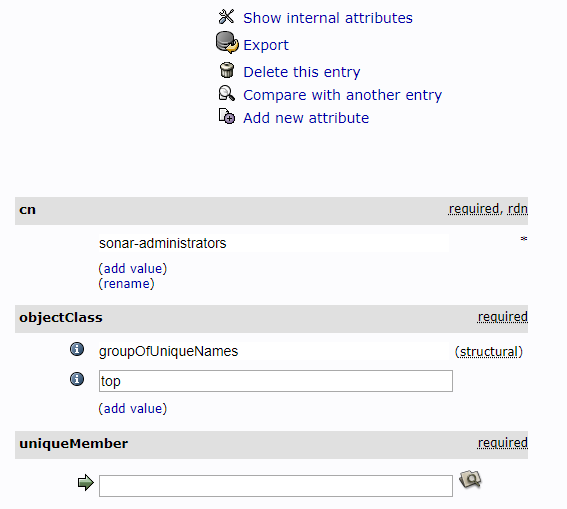Image resolution: width=567 pixels, height=509 pixels.
Task: Select Add new attribute link
Action: pos(306,118)
